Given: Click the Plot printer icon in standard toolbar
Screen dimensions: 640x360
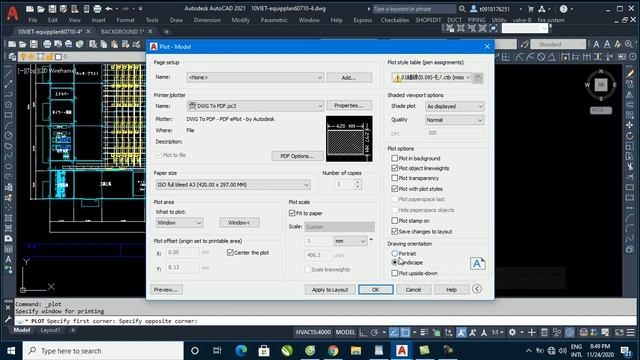Looking at the screenshot, I should 47,44.
